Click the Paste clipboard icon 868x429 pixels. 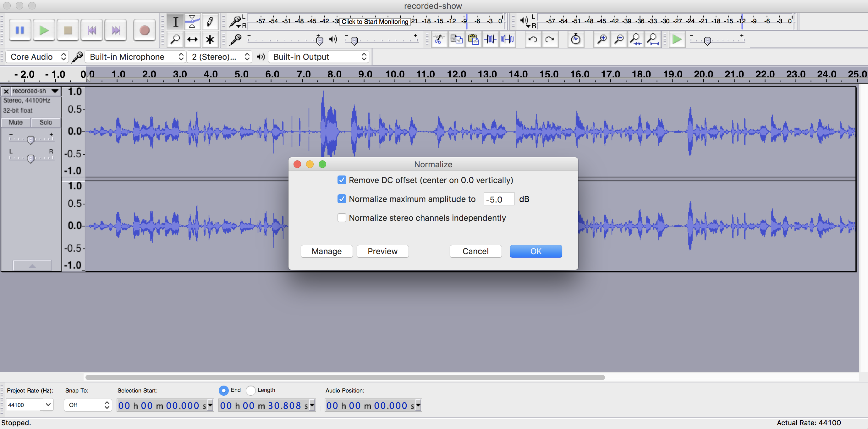(x=473, y=39)
